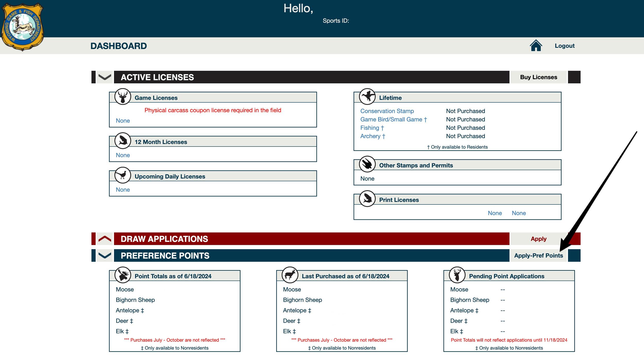The image size is (644, 357).
Task: Collapse the Preference Points section chevron
Action: pos(105,255)
